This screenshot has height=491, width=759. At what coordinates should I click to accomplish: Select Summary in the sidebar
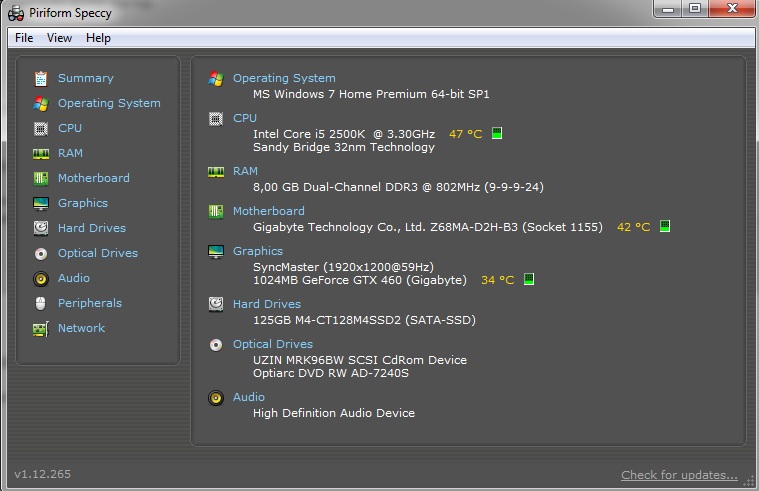coord(85,78)
